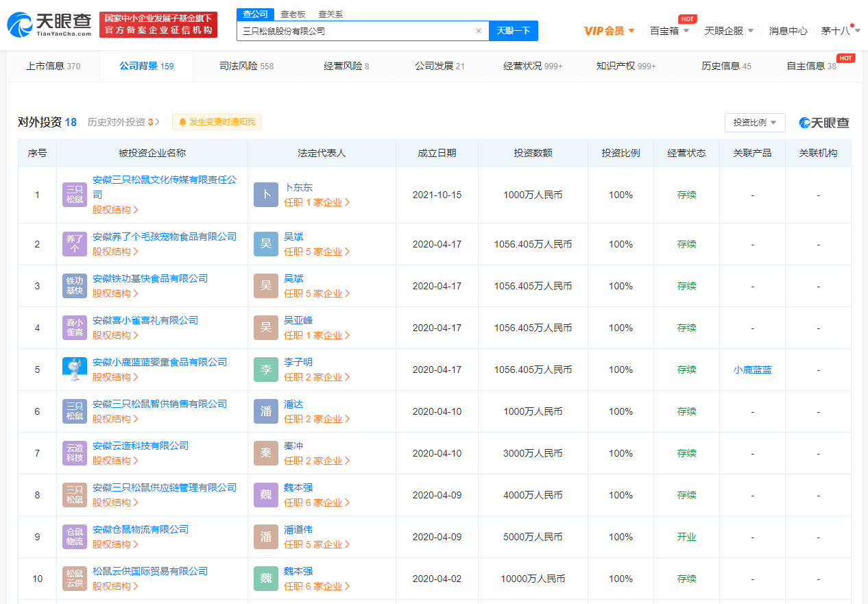This screenshot has height=604, width=868.
Task: Click the amount 10000万人民币
Action: 533,579
